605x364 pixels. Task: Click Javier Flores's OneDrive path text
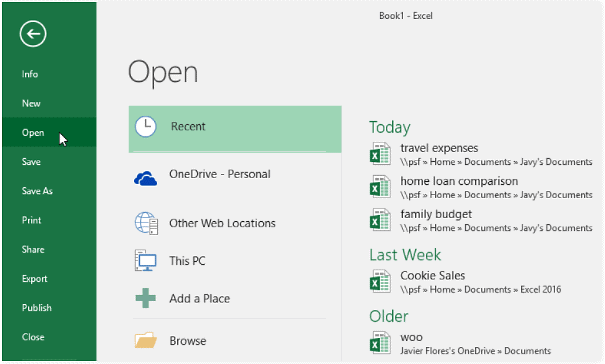coord(475,351)
